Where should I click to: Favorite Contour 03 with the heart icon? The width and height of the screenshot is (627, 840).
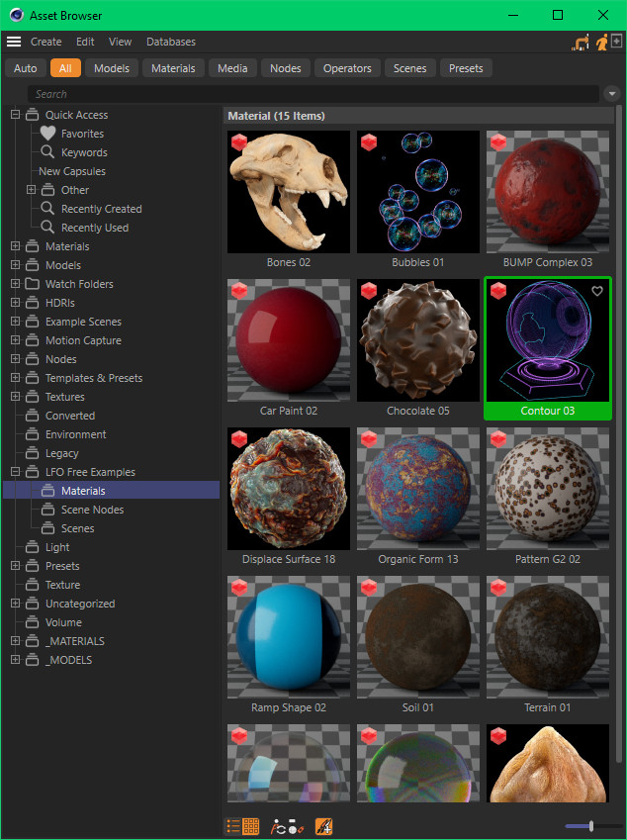pyautogui.click(x=597, y=291)
